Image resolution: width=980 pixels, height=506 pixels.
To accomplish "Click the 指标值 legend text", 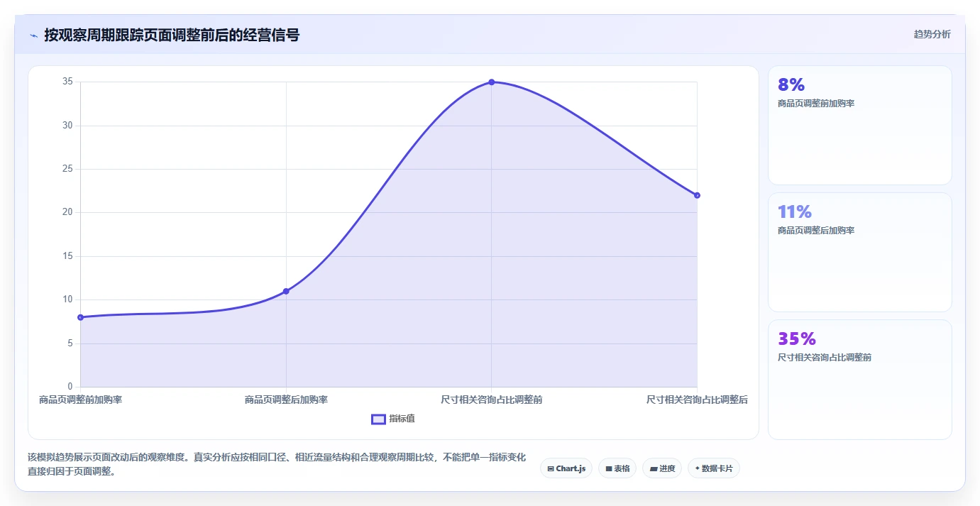I will point(402,419).
